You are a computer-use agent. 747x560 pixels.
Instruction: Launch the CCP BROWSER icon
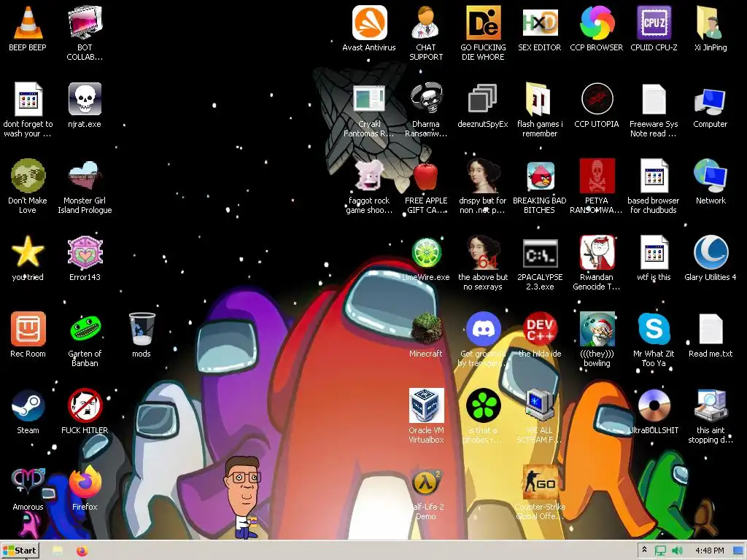[597, 23]
